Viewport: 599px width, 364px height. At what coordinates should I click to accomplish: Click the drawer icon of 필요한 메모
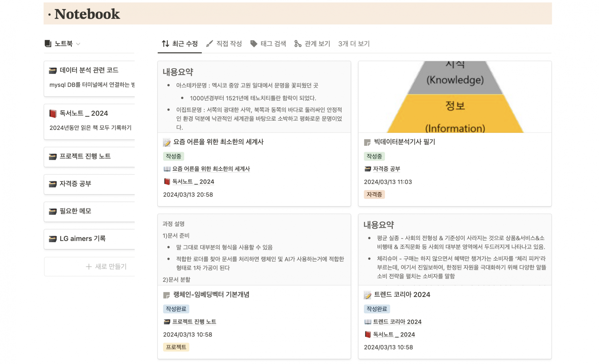coord(53,211)
